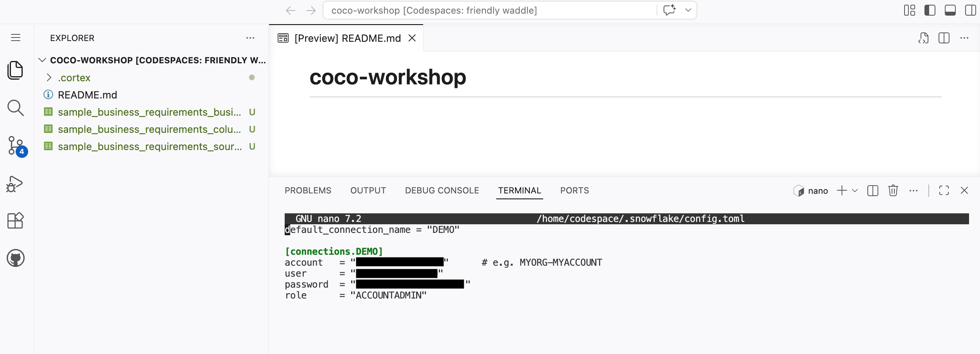Click the coco-workshop heading in preview

tap(388, 77)
